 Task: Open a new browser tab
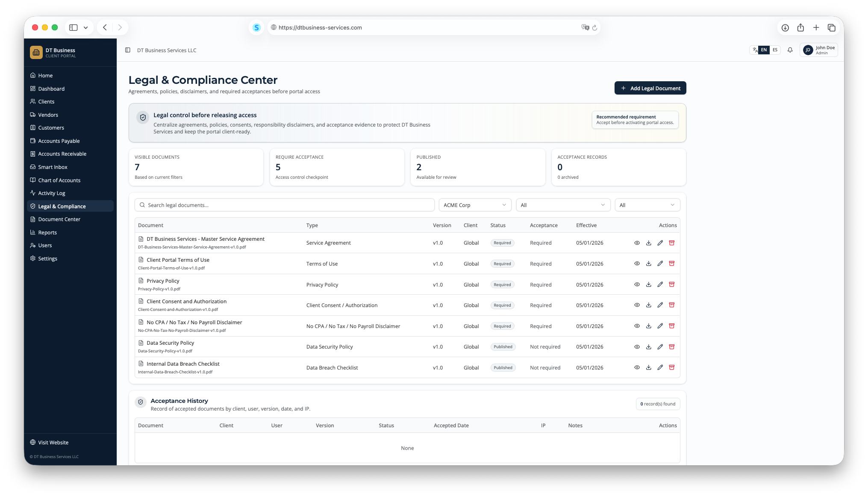click(816, 27)
